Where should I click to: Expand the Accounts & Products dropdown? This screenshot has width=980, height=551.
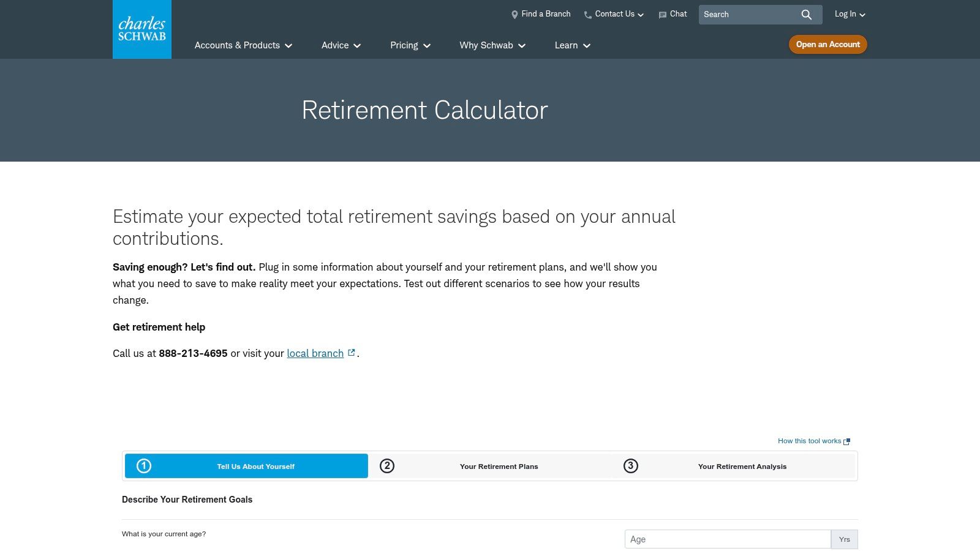[x=243, y=45]
